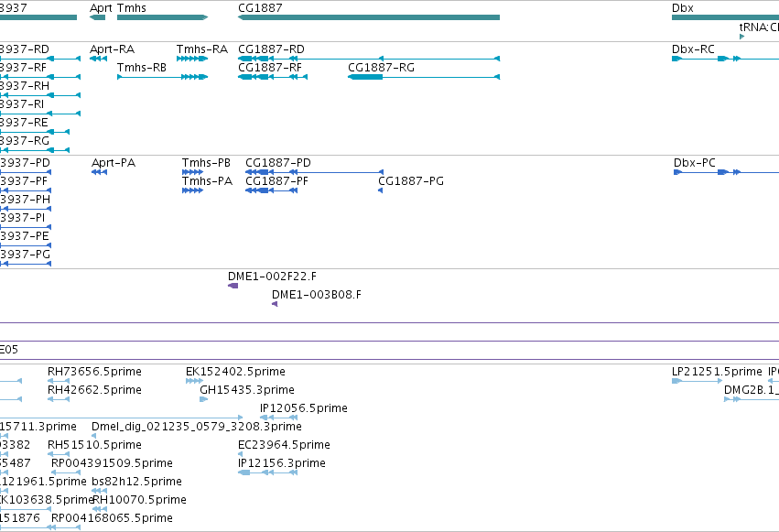Click the DME1-002F22.F label text

[272, 277]
